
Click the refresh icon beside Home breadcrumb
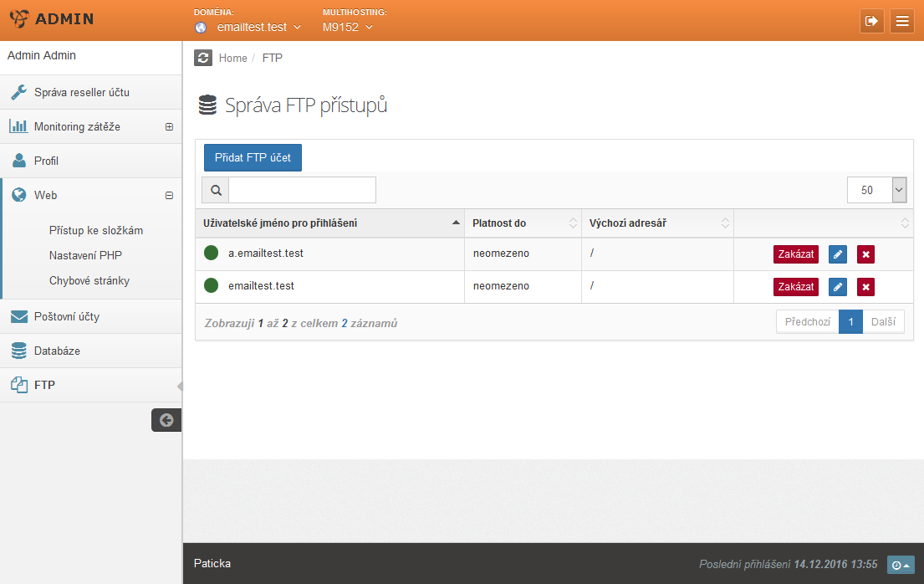point(203,58)
